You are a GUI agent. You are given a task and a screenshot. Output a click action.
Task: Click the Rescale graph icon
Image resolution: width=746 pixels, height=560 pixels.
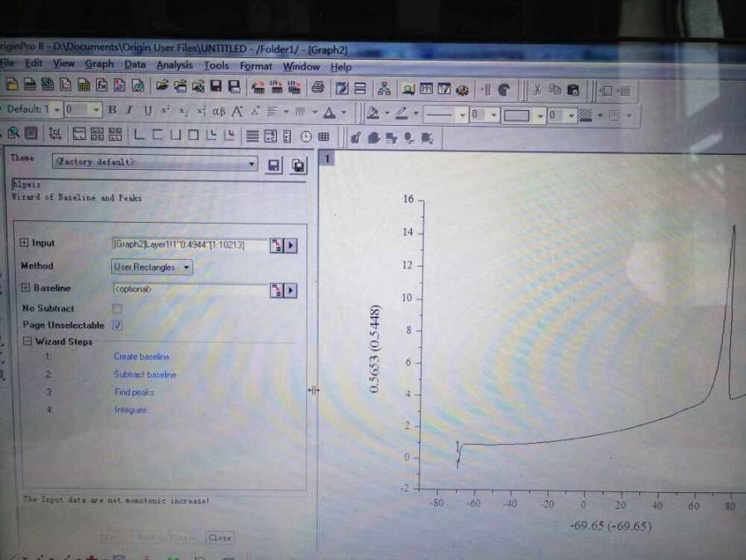55,133
